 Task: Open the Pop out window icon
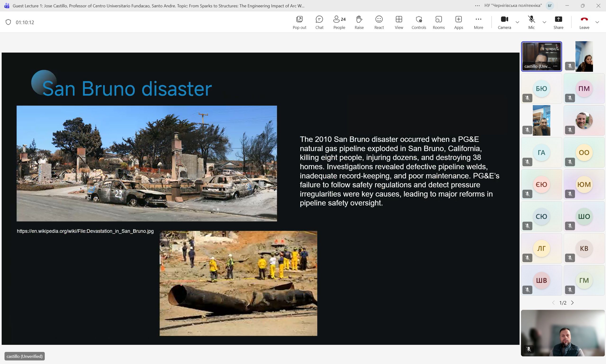[x=299, y=22]
